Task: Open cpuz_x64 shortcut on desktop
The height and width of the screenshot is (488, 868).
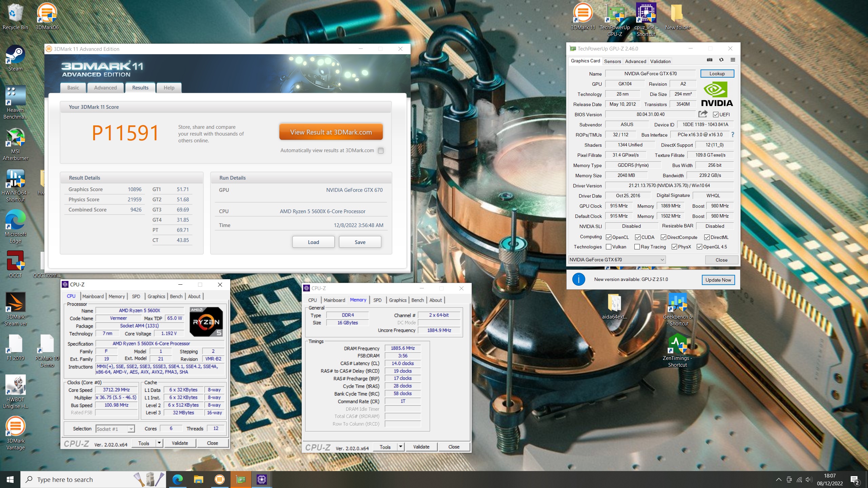Action: pyautogui.click(x=646, y=20)
